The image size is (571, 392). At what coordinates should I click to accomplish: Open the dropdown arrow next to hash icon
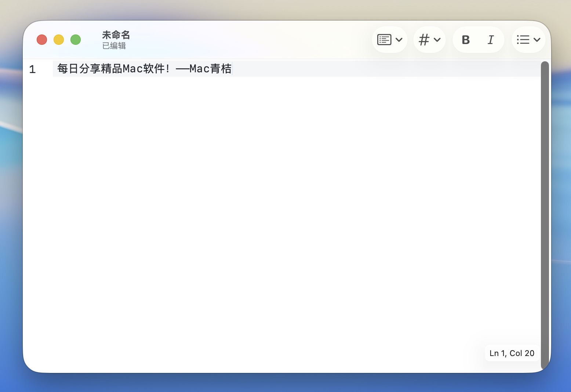point(437,40)
